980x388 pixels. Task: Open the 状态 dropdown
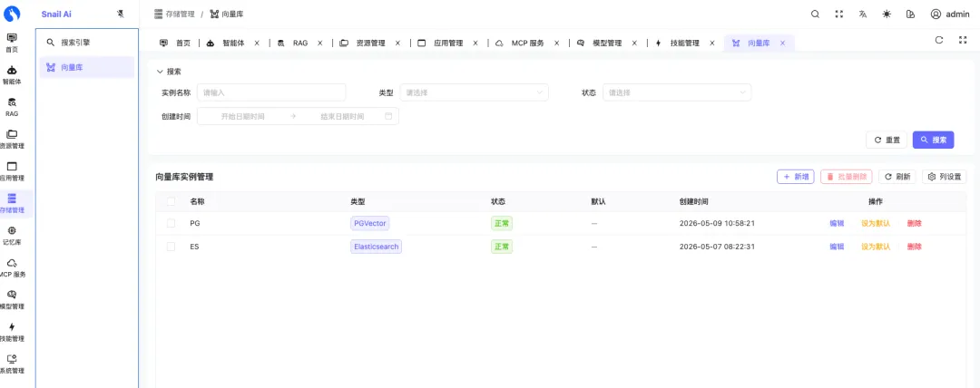pos(677,92)
